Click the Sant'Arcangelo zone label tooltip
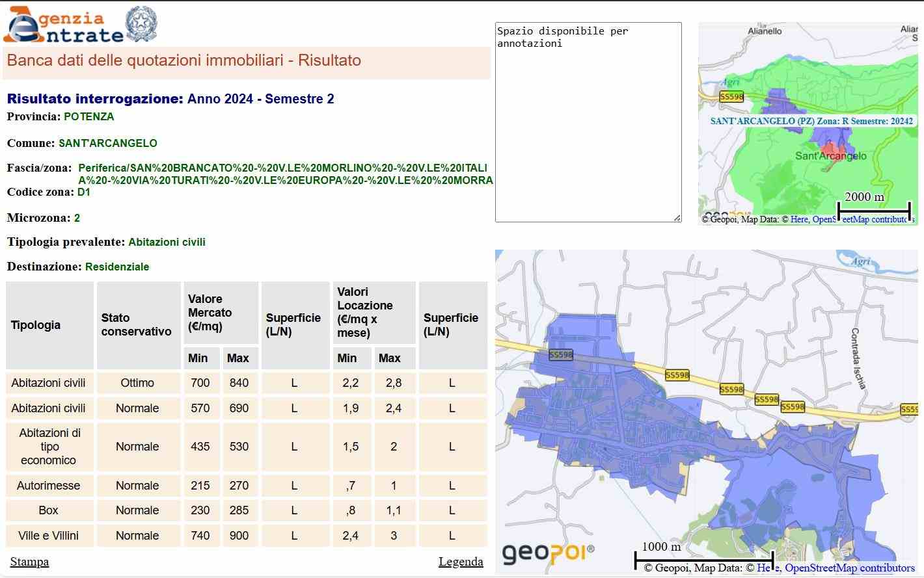The width and height of the screenshot is (924, 578). (811, 122)
